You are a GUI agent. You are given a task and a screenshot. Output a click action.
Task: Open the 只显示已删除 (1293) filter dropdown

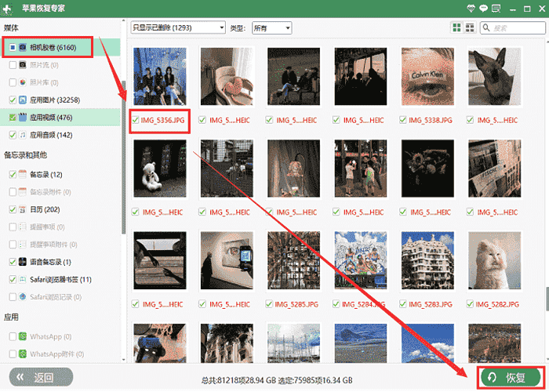(178, 28)
